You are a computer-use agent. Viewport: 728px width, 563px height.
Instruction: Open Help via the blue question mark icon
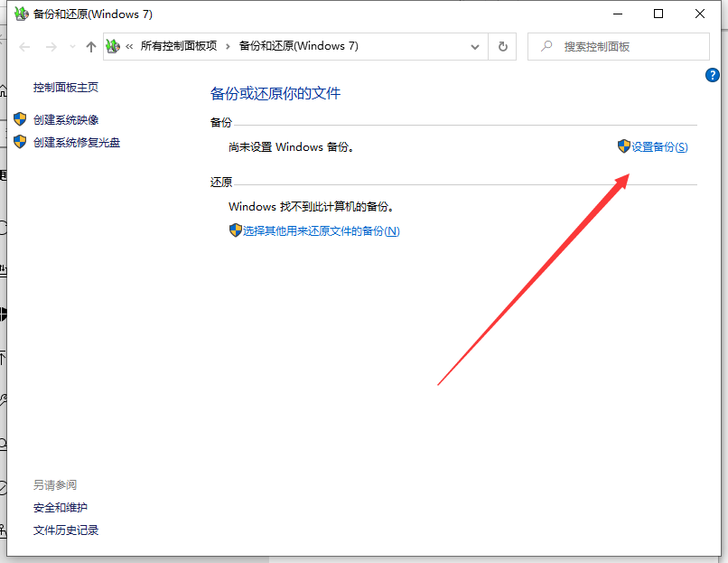point(714,75)
